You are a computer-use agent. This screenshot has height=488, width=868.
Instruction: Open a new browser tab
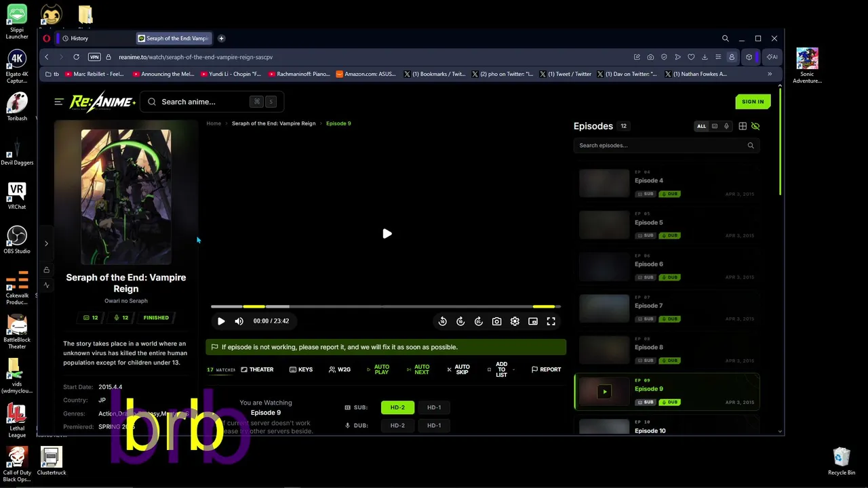tap(221, 39)
